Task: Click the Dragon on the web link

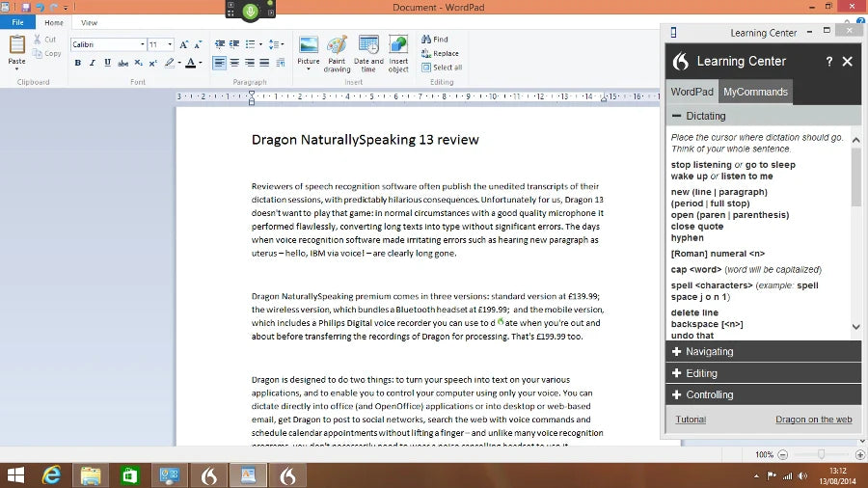Action: [813, 420]
